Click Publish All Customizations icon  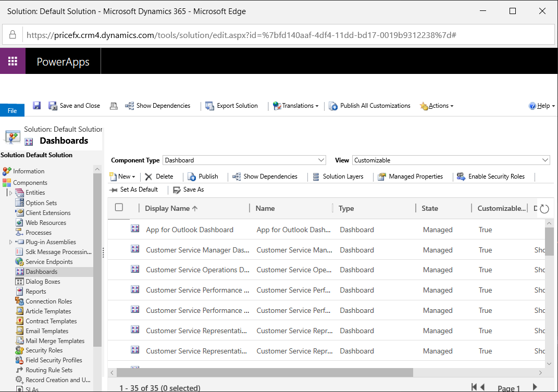pyautogui.click(x=333, y=106)
